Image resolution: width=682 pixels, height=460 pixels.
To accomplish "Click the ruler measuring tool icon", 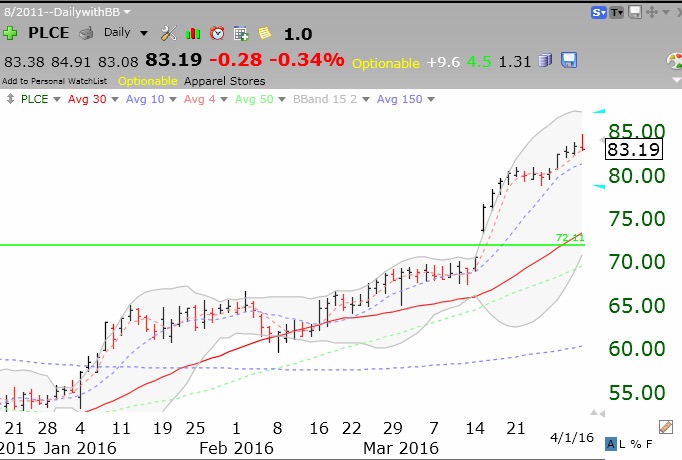I will point(666,427).
